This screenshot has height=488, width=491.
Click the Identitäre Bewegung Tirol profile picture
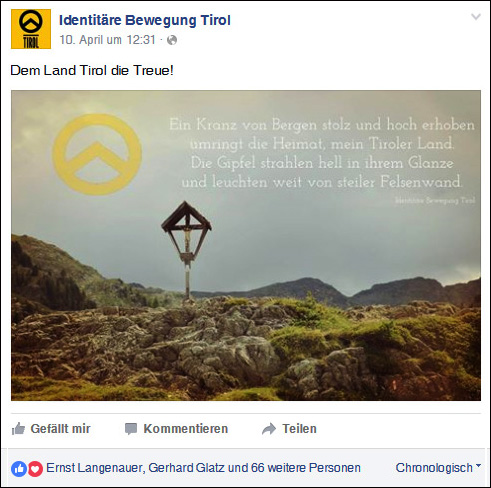(31, 29)
